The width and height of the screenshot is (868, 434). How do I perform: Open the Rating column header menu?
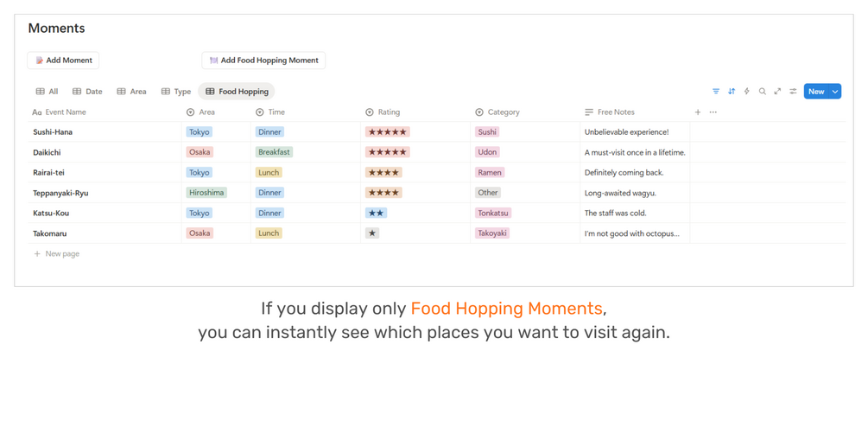pyautogui.click(x=389, y=112)
